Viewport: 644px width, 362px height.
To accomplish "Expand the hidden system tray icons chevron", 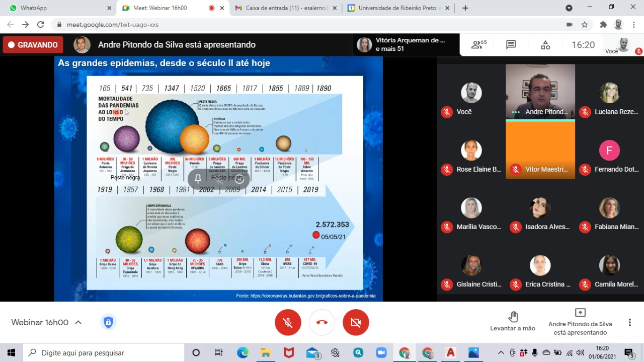I will click(x=501, y=352).
